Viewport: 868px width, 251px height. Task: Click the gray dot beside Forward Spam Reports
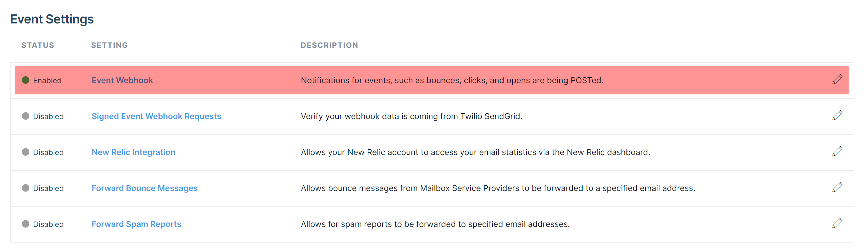pyautogui.click(x=26, y=224)
